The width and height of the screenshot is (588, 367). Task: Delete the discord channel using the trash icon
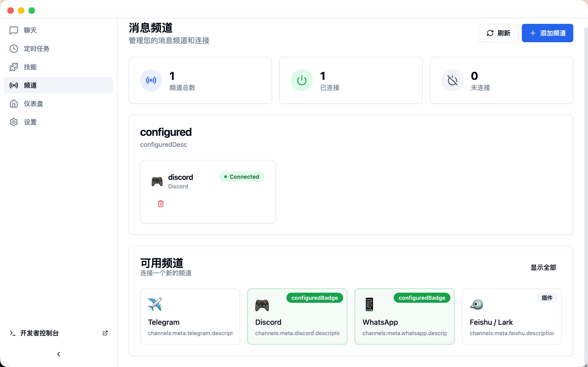pyautogui.click(x=160, y=204)
